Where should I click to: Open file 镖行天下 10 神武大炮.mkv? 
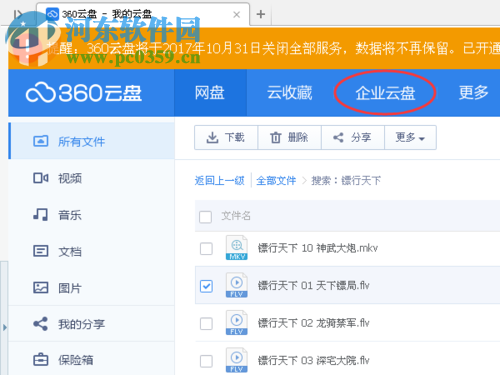tap(318, 248)
